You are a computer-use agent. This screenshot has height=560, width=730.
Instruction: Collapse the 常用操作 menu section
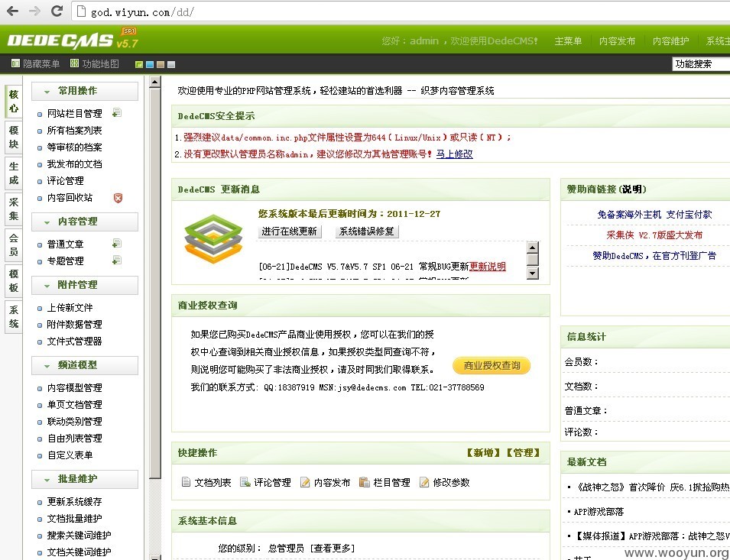tap(85, 91)
